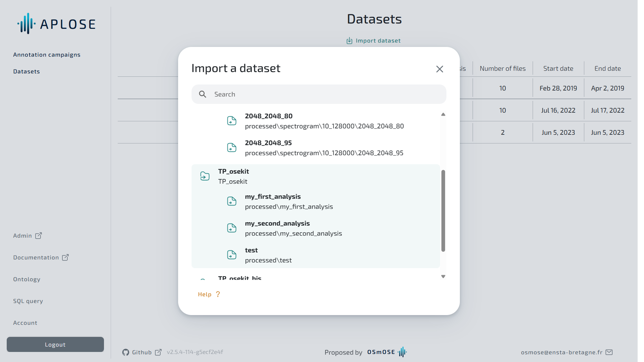Click import icon beside my_second_analysis
This screenshot has height=362, width=644.
coord(232,228)
